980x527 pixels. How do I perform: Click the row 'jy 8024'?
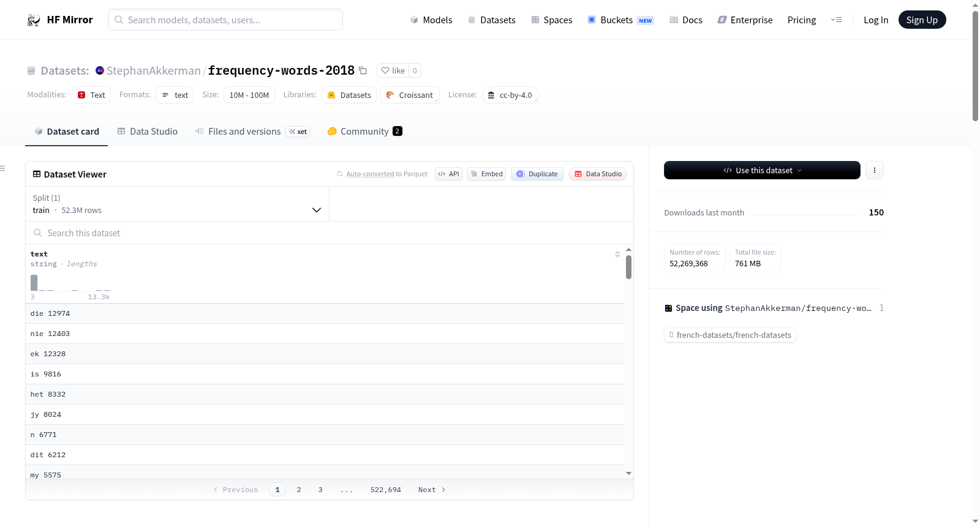[x=325, y=414]
